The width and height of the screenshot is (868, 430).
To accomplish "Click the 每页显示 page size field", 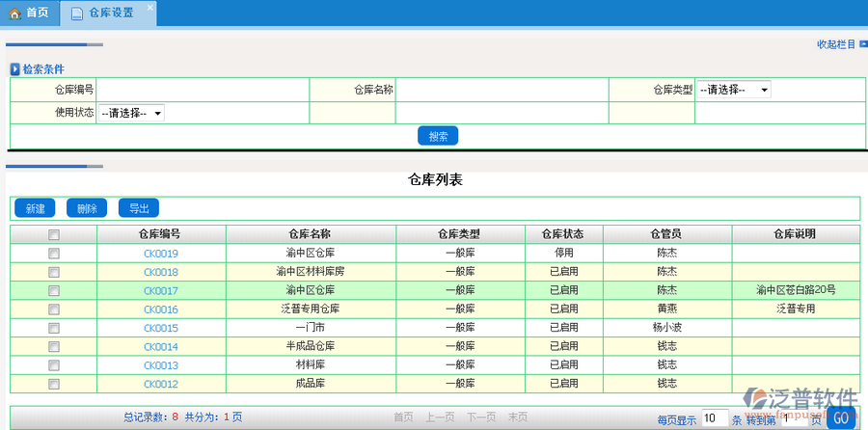I will click(714, 418).
